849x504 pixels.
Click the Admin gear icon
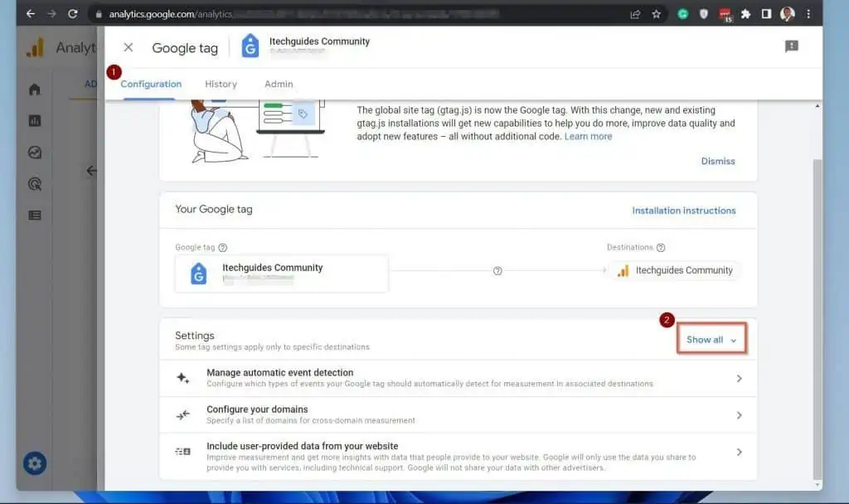(x=35, y=463)
